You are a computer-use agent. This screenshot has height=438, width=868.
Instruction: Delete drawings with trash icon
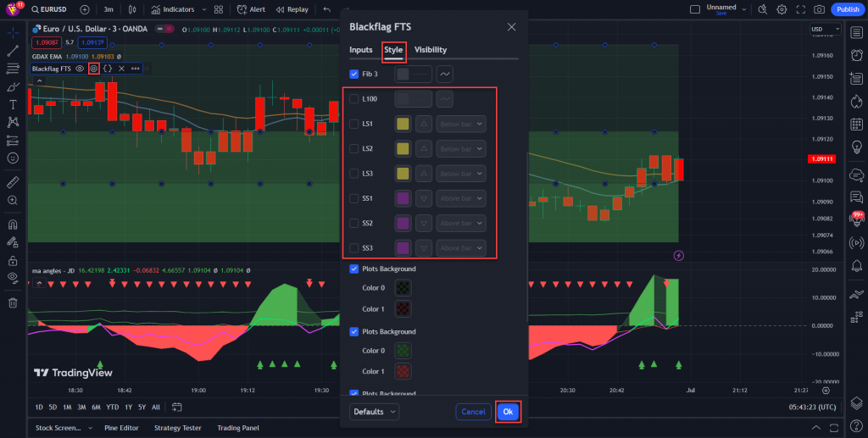13,302
